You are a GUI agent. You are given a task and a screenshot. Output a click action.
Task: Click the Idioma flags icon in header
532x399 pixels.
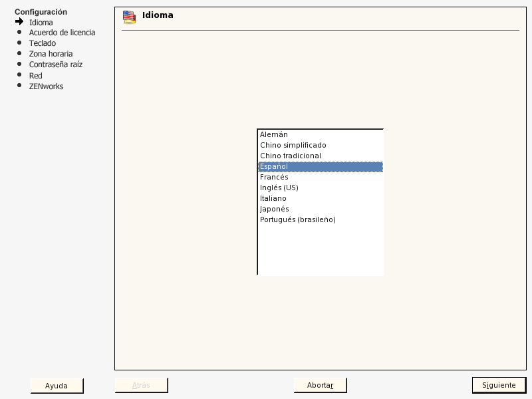click(129, 17)
